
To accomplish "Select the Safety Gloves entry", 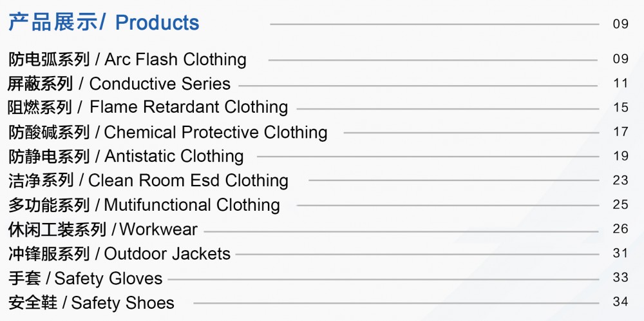I will (x=85, y=278).
